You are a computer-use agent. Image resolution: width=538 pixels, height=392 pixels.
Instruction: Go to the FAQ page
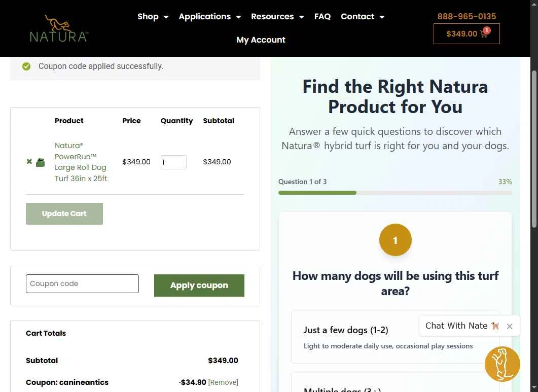(322, 16)
